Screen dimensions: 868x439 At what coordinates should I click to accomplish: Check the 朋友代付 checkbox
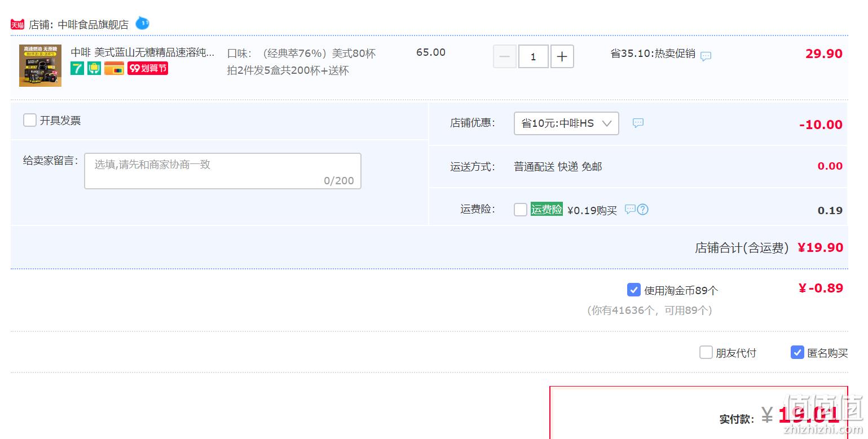pos(706,352)
